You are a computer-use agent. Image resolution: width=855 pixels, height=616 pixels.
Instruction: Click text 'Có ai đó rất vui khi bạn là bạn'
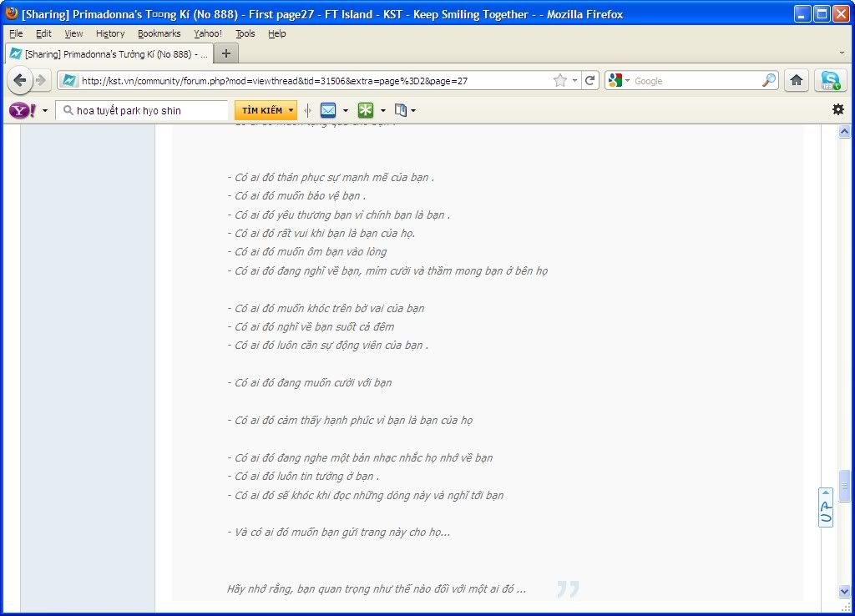(x=321, y=234)
